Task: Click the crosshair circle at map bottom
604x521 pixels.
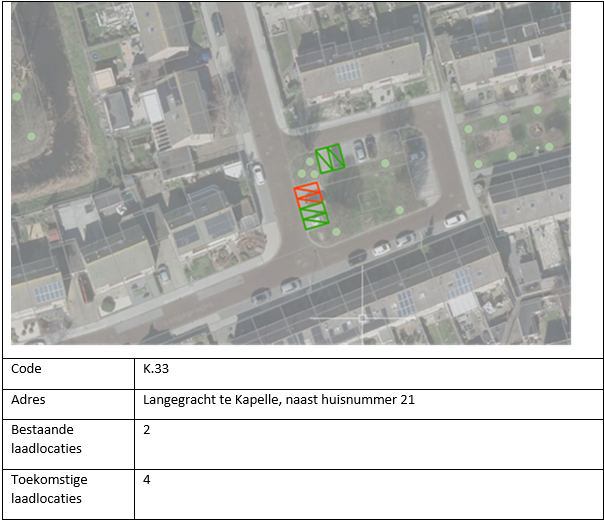Action: 363,319
